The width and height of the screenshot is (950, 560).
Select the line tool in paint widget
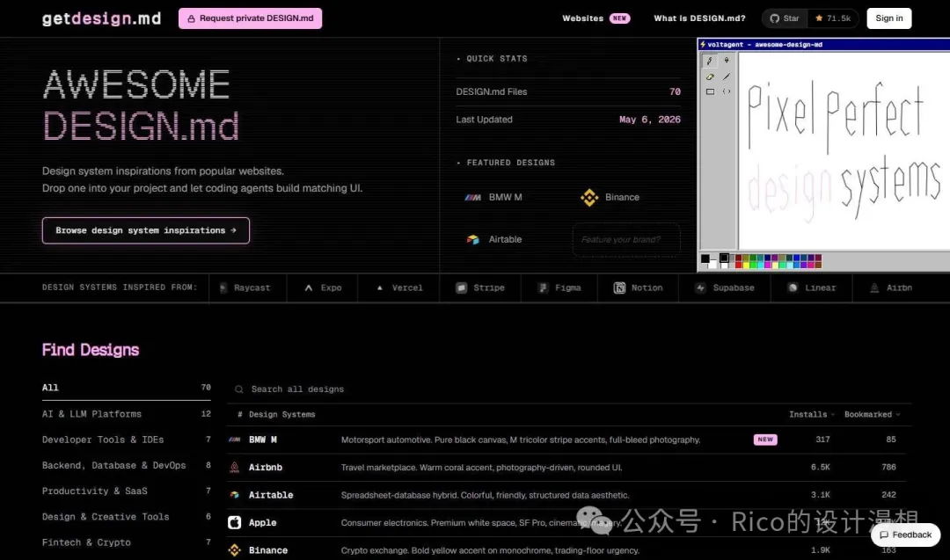click(x=727, y=76)
